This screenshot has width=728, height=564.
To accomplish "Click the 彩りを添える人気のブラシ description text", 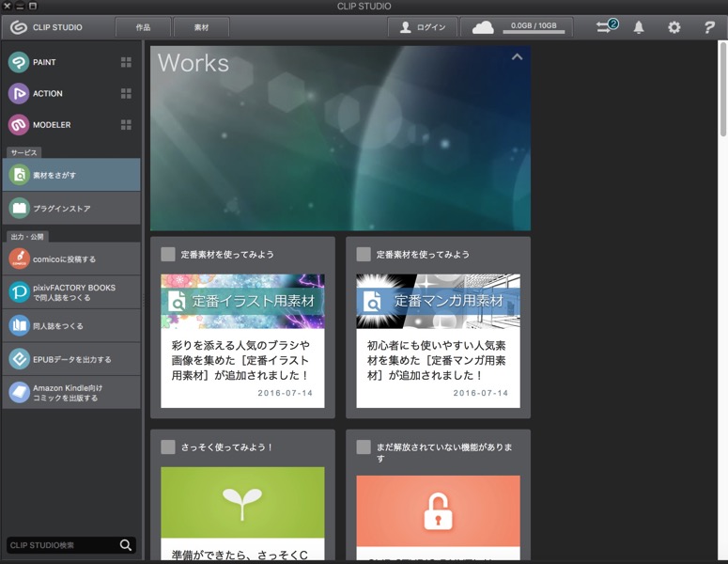I will 240,360.
